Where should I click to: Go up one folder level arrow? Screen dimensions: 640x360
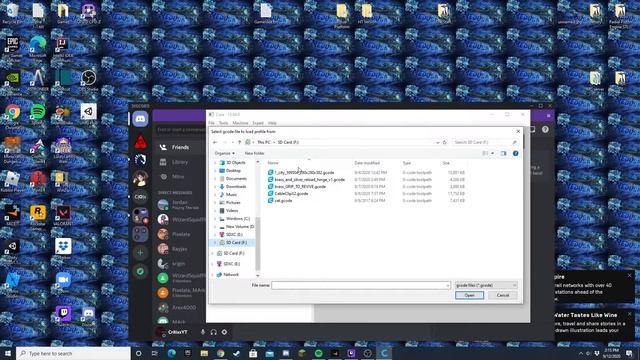[240, 142]
